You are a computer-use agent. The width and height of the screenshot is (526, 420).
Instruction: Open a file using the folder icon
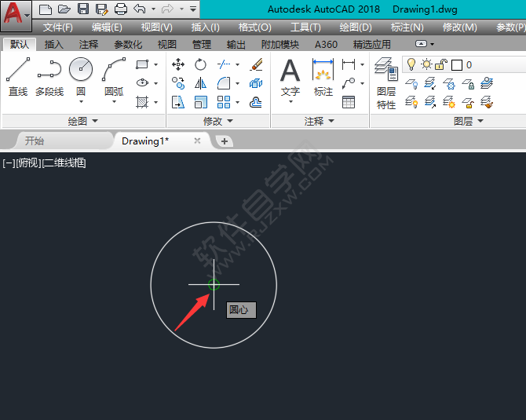click(x=64, y=9)
